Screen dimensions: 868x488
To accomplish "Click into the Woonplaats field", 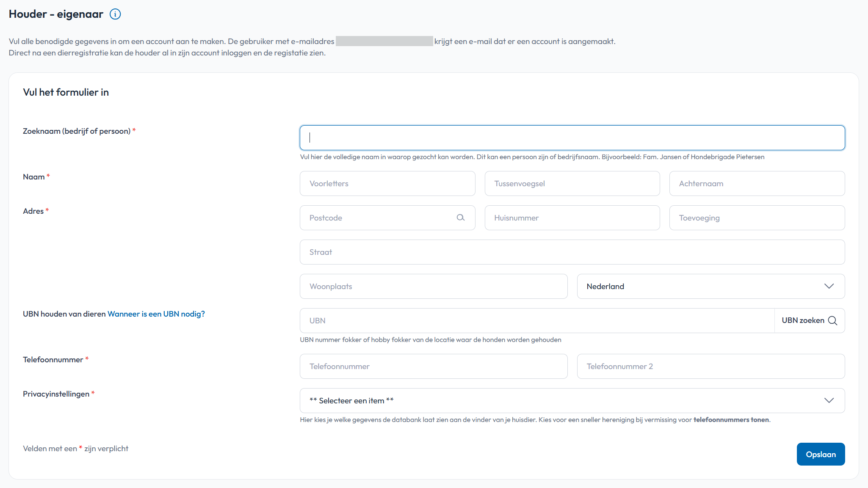I will [x=434, y=286].
